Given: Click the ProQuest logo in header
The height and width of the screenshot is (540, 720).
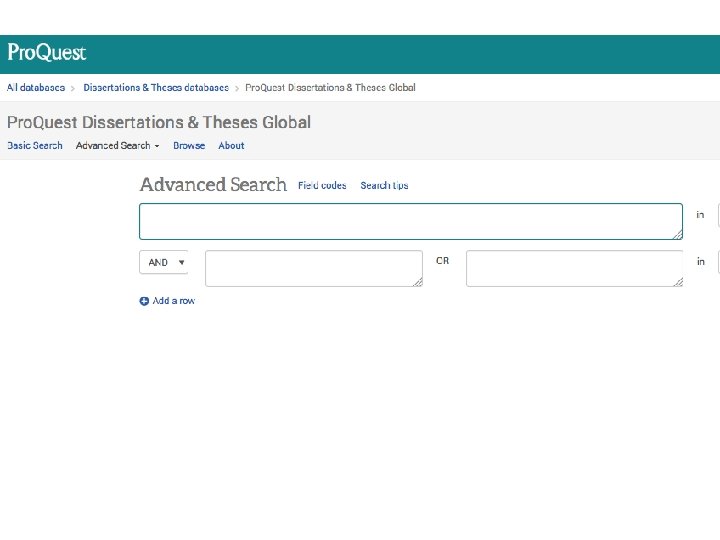Looking at the screenshot, I should click(x=46, y=52).
